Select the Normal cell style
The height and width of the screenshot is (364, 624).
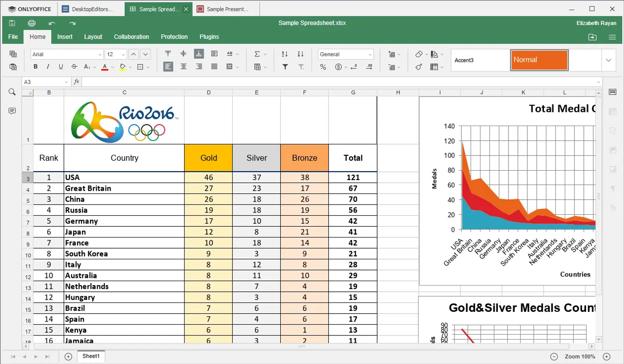click(539, 60)
